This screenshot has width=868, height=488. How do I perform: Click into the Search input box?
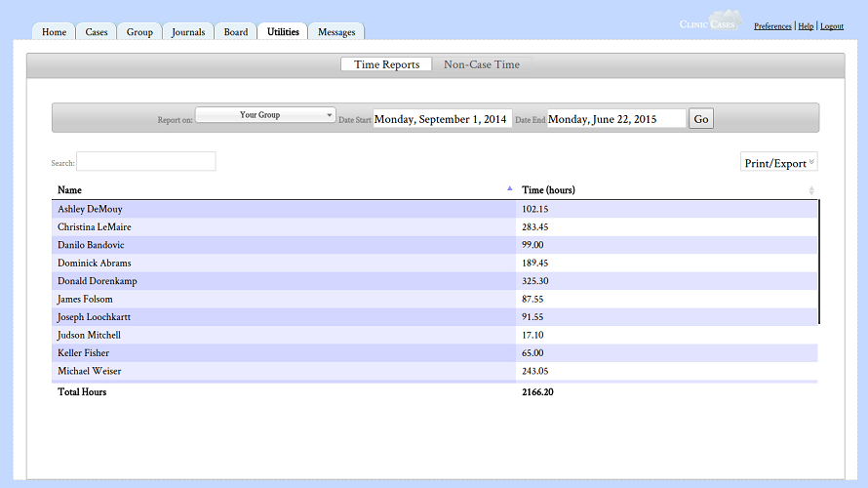tap(146, 162)
